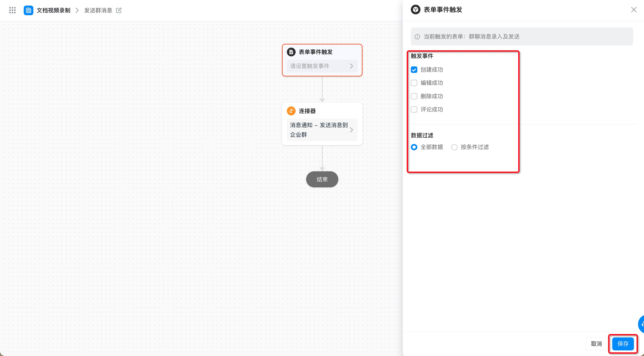Click the 发送群消息 breadcrumb title

point(98,10)
